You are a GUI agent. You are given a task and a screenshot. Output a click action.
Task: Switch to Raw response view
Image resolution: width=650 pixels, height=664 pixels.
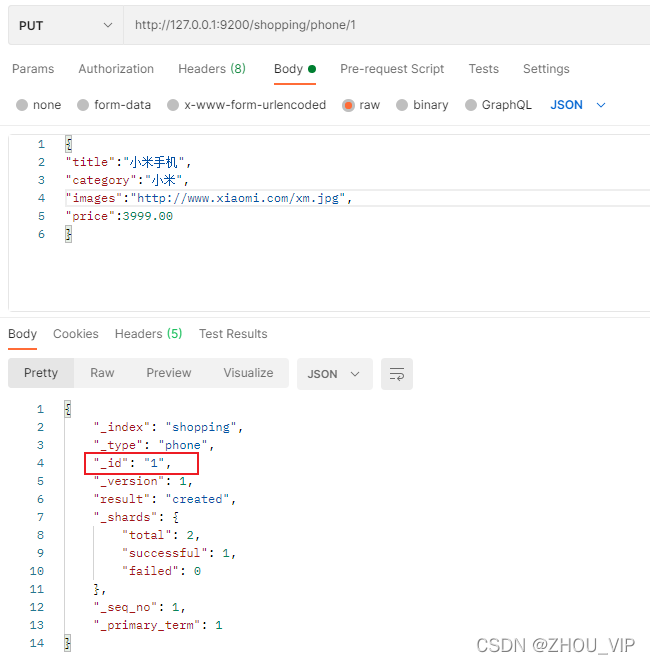tap(102, 373)
